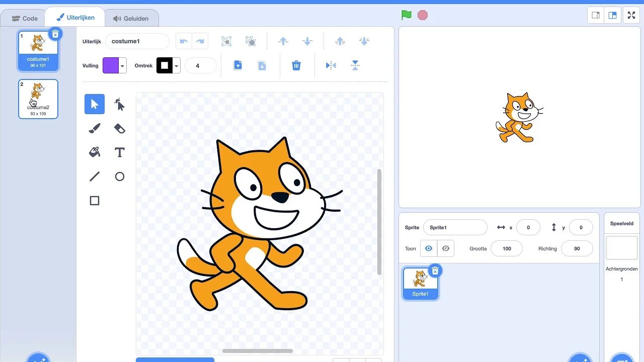644x362 pixels.
Task: Hide sprite with crossed-eye button
Action: click(x=445, y=248)
